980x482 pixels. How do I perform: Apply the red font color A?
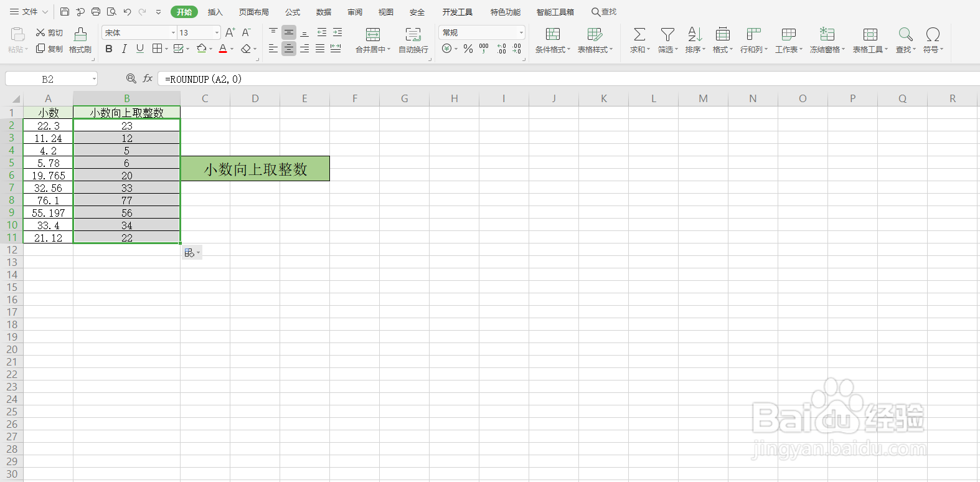[x=223, y=49]
